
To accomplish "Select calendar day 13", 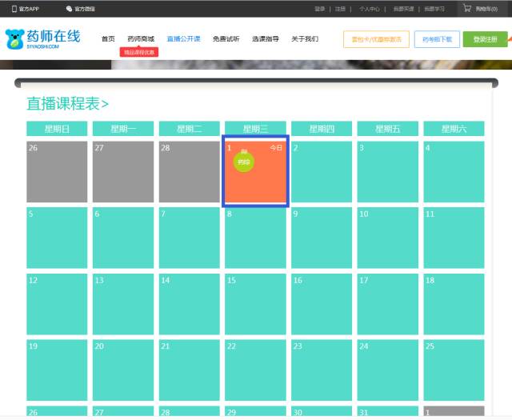I will [x=123, y=304].
